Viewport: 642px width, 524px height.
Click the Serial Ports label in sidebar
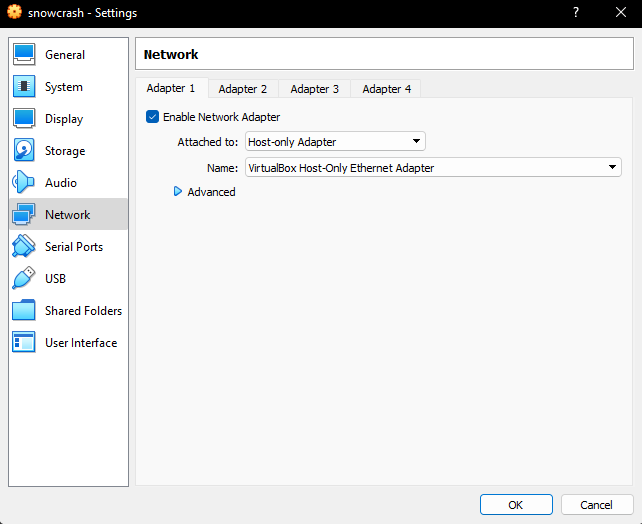pyautogui.click(x=74, y=246)
